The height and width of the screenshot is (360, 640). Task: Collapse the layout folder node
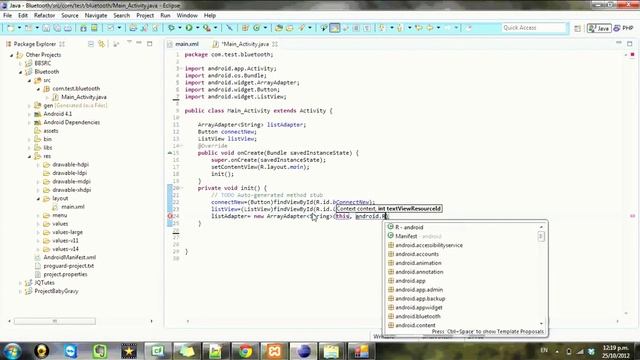coord(38,199)
